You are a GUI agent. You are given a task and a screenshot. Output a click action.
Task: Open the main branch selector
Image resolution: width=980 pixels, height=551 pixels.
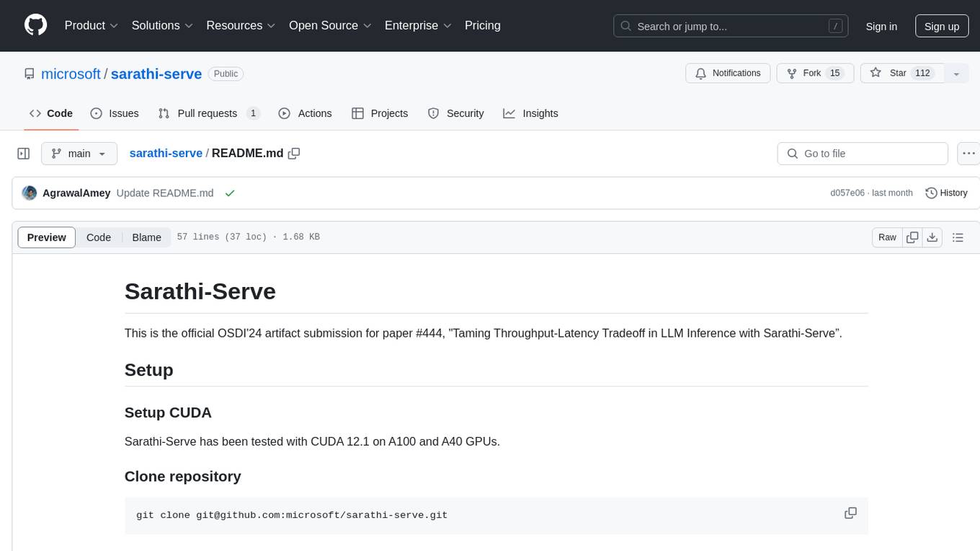(x=79, y=154)
